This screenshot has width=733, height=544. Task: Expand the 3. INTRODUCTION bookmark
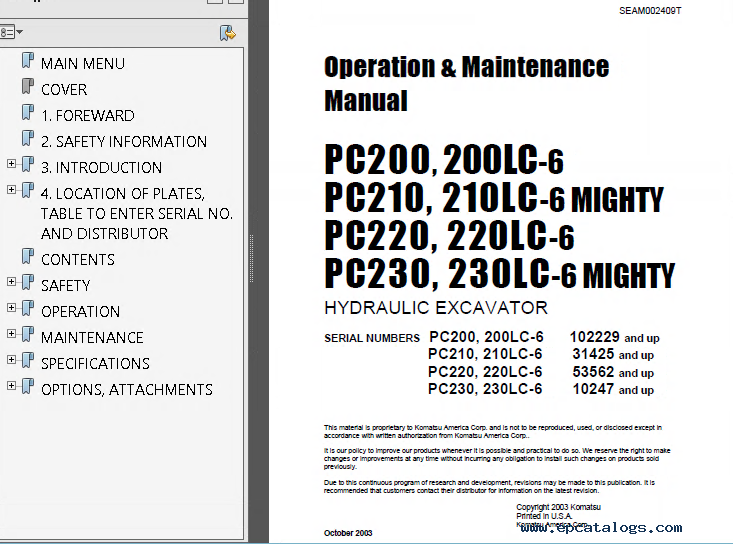point(12,164)
